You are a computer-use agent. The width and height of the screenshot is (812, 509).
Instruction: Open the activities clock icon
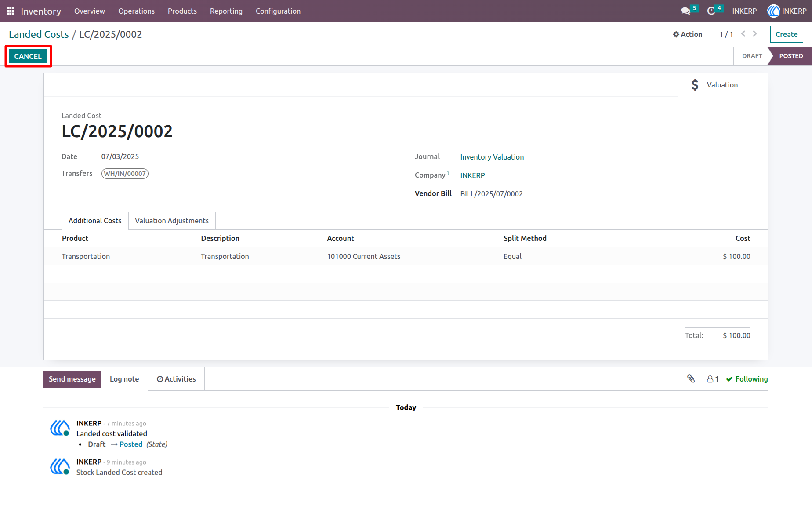click(x=711, y=11)
